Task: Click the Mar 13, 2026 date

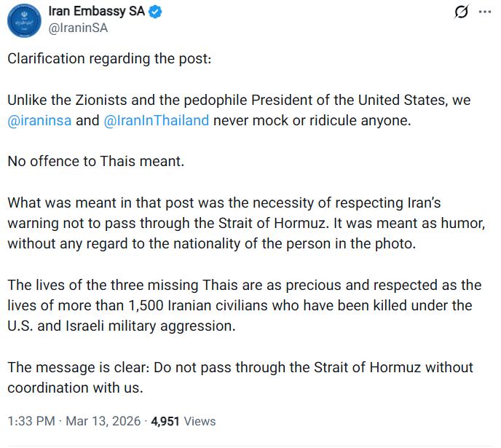Action: (103, 421)
